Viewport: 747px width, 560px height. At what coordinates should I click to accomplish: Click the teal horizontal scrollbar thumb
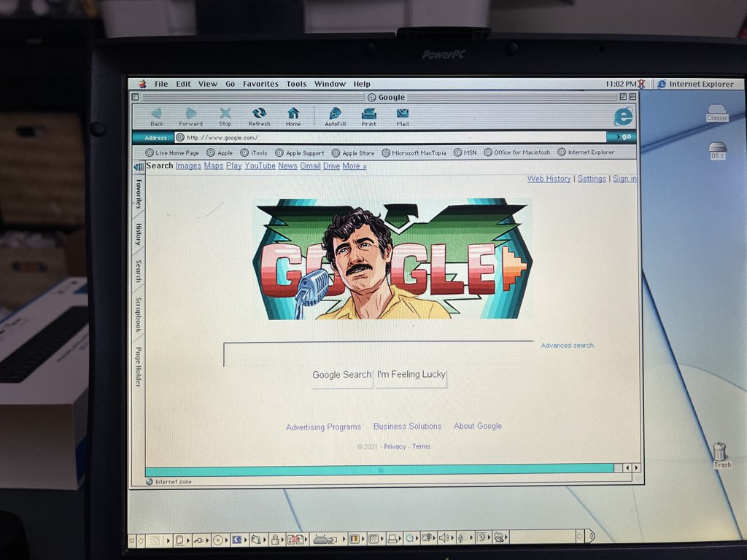point(379,469)
